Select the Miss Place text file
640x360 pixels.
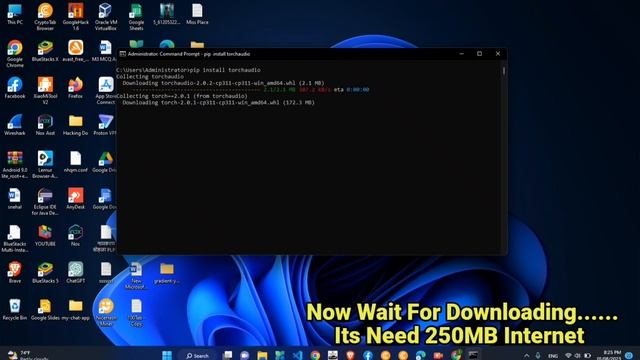[x=197, y=14]
